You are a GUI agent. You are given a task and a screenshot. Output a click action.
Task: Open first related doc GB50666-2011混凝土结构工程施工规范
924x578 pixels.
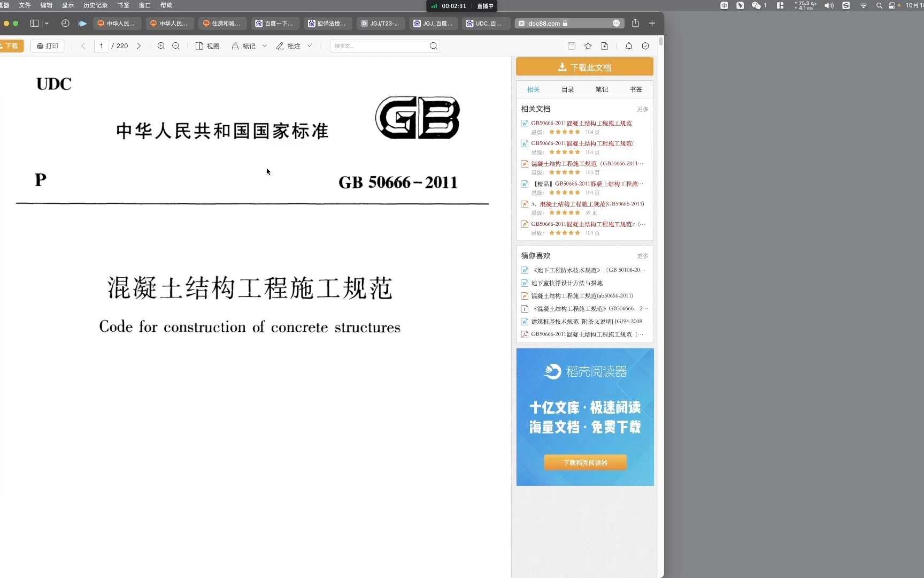click(x=581, y=123)
